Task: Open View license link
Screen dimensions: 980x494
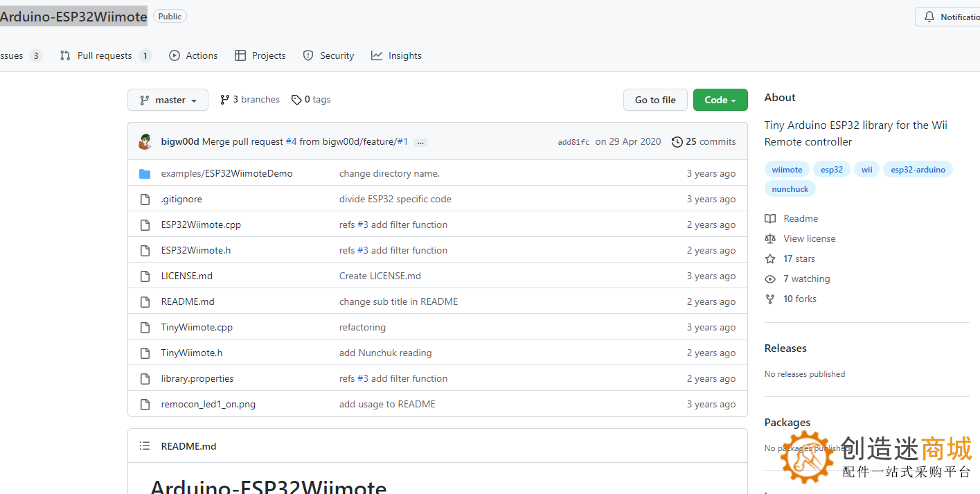Action: tap(800, 238)
